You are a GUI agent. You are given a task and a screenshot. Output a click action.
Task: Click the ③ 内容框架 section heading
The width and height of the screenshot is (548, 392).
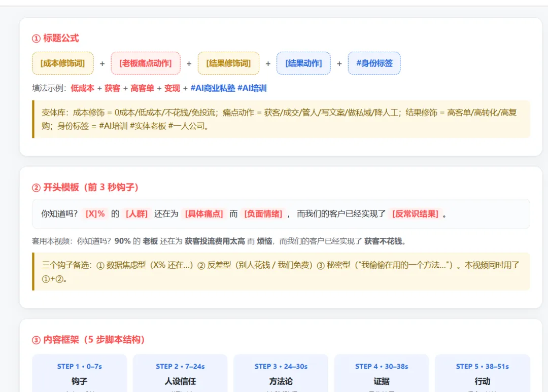tap(88, 340)
